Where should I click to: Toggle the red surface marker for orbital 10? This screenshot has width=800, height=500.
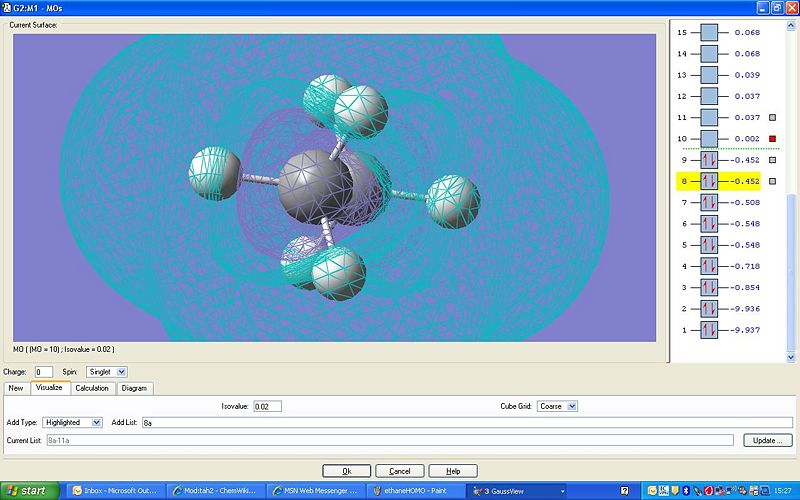pos(772,139)
